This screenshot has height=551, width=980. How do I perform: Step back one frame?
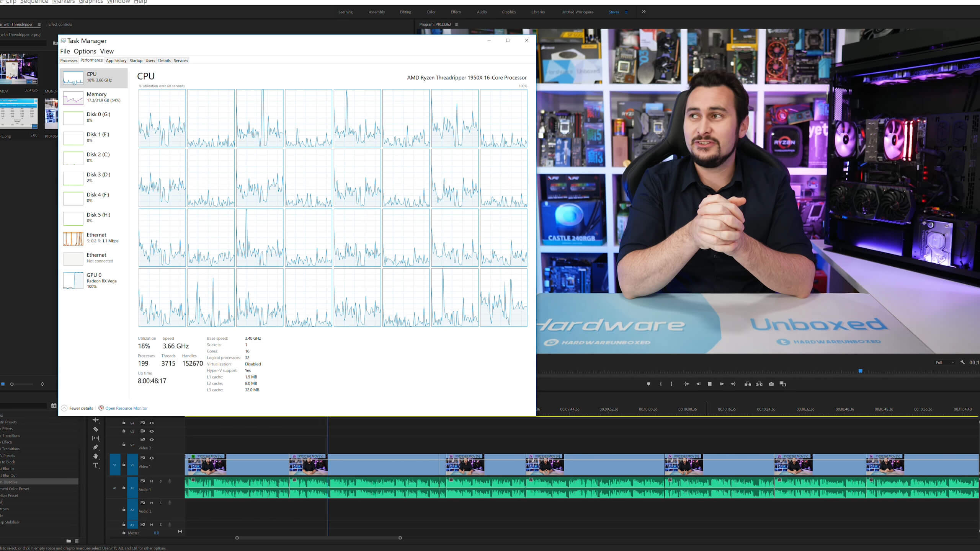tap(698, 384)
